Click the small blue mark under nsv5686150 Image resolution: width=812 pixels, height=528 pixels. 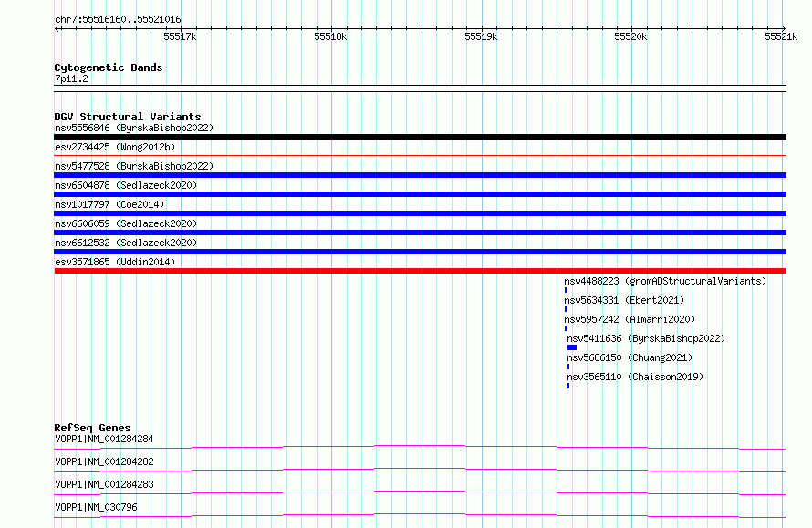point(568,367)
